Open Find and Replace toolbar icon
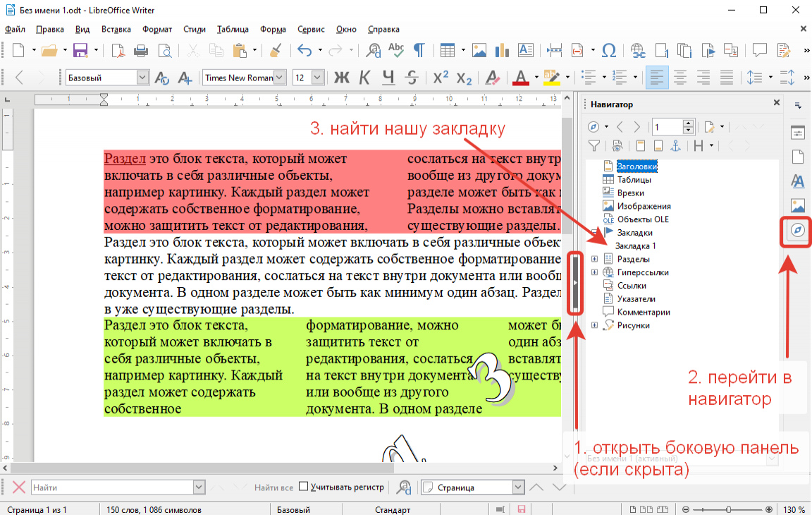Viewport: 812px width, 515px height. (x=373, y=50)
